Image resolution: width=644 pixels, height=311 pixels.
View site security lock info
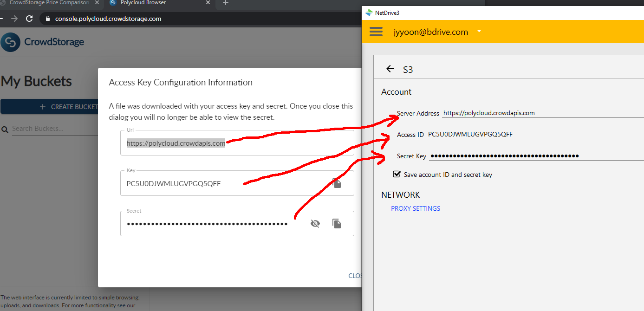pyautogui.click(x=47, y=19)
